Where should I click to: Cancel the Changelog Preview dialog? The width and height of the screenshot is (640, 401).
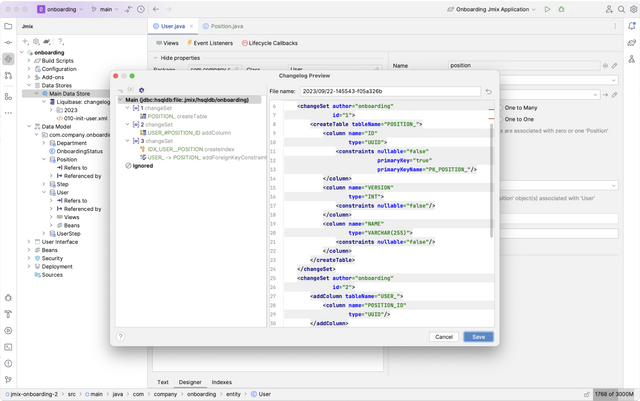tap(444, 337)
